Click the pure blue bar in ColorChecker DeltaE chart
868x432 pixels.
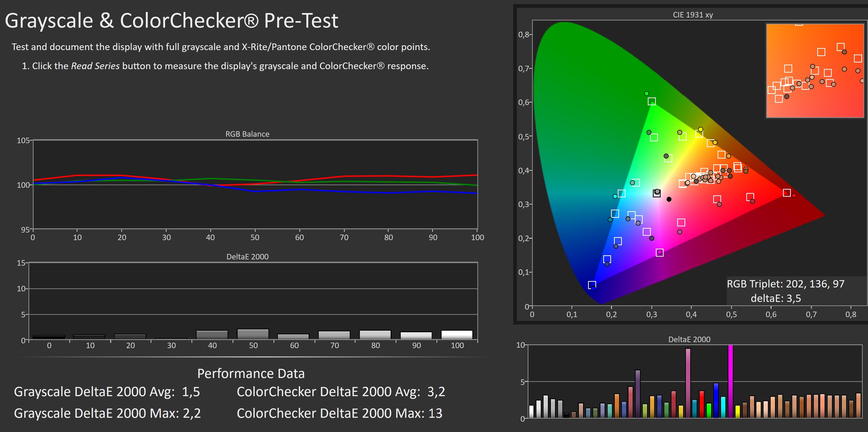click(x=716, y=400)
